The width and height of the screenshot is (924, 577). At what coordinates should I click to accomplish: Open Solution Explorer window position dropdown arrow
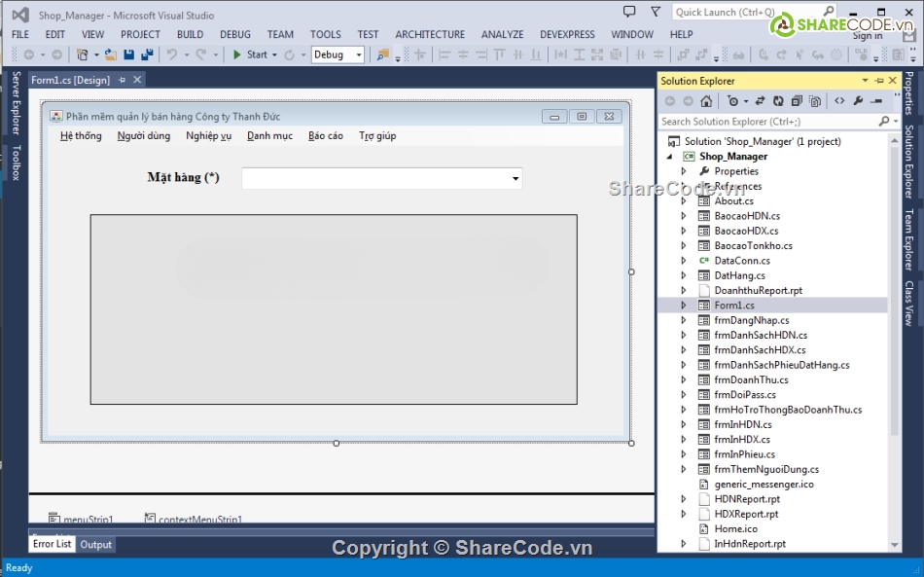click(x=865, y=80)
